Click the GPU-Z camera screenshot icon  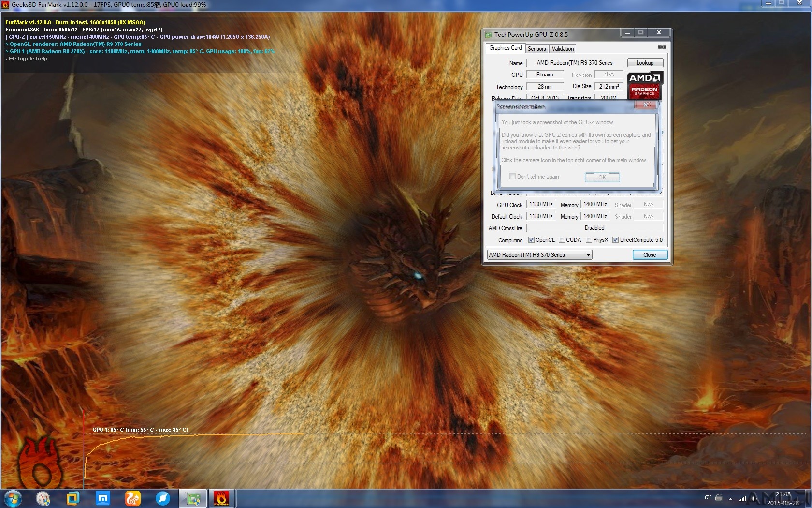pos(662,47)
